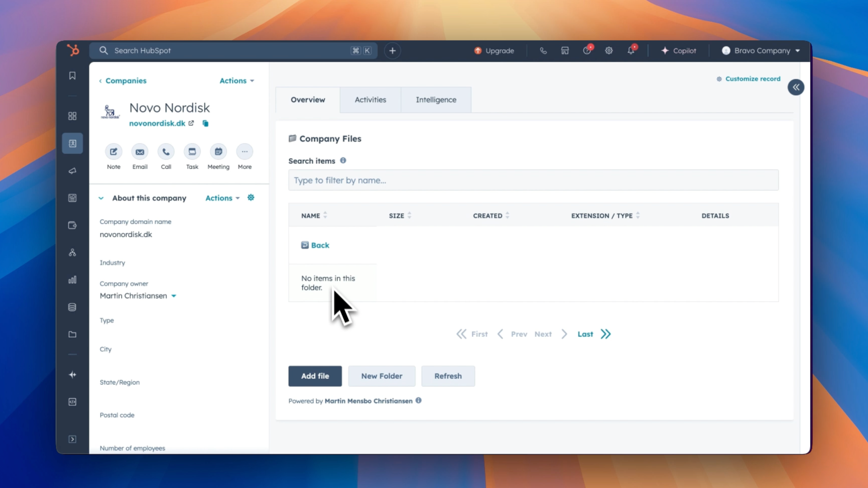
Task: Click the Add file button
Action: [315, 376]
